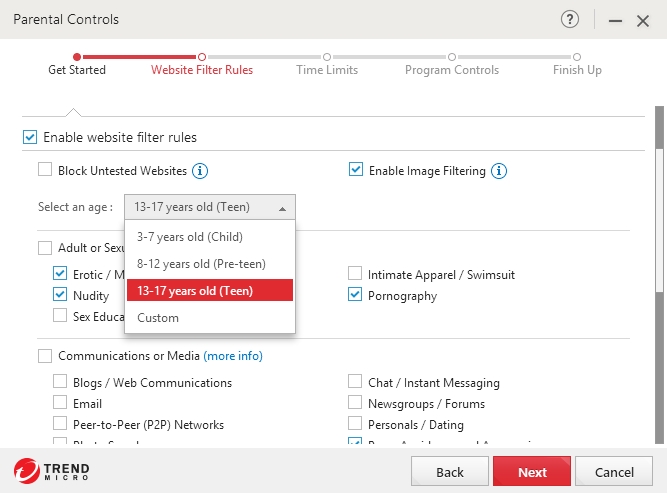Check the Chat / Instant Messaging box
Screen dimensions: 667x493
click(x=355, y=382)
